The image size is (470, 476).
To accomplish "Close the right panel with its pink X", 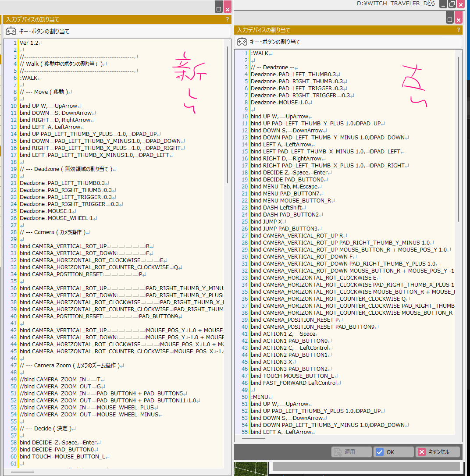I will (459, 17).
